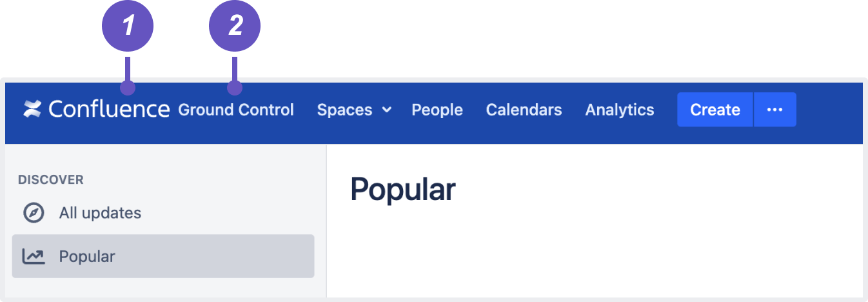Click the compass icon beside All updates

tap(33, 213)
